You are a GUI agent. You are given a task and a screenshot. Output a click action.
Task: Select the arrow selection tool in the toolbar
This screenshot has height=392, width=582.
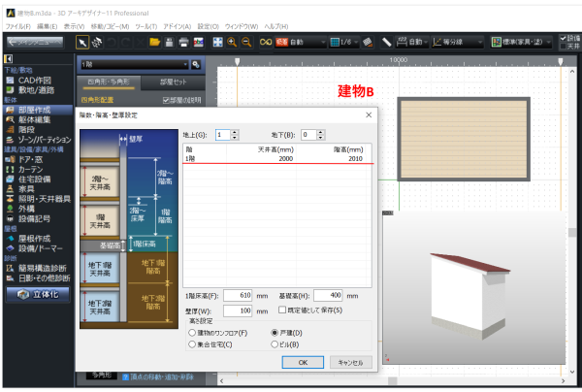[82, 43]
